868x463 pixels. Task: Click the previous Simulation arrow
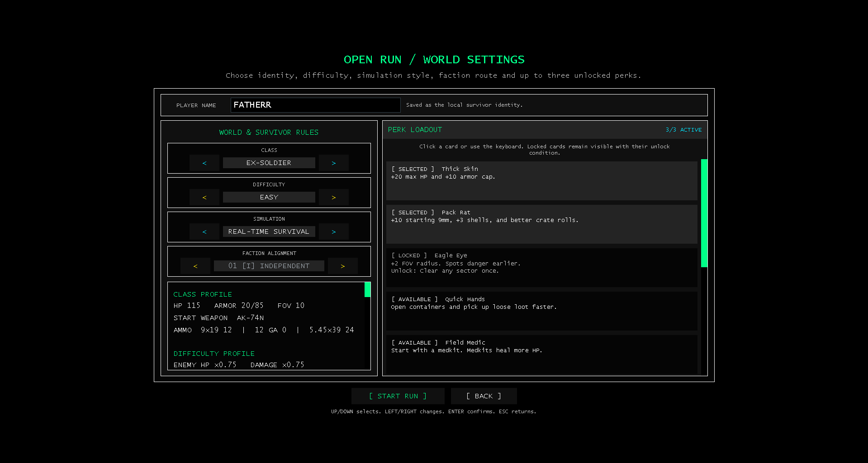[x=204, y=231]
